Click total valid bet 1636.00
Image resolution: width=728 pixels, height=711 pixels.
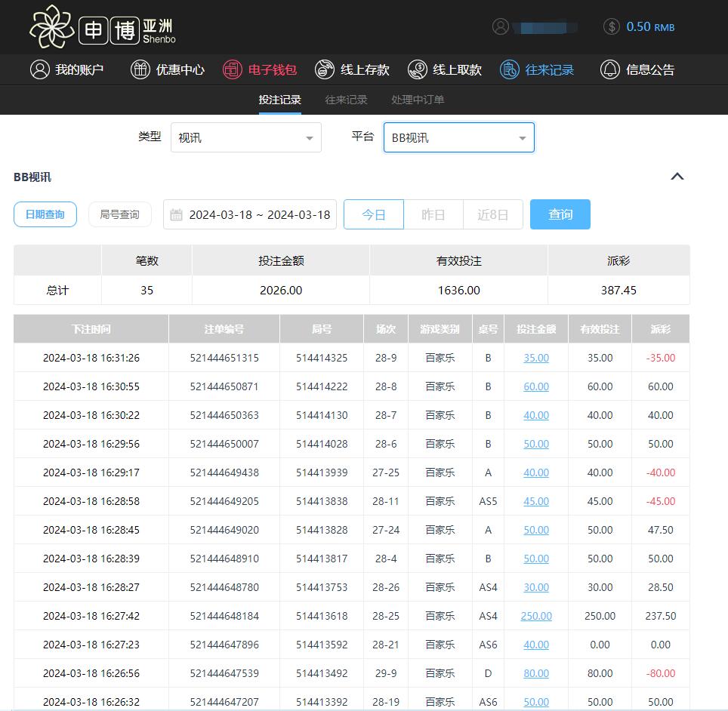[458, 290]
